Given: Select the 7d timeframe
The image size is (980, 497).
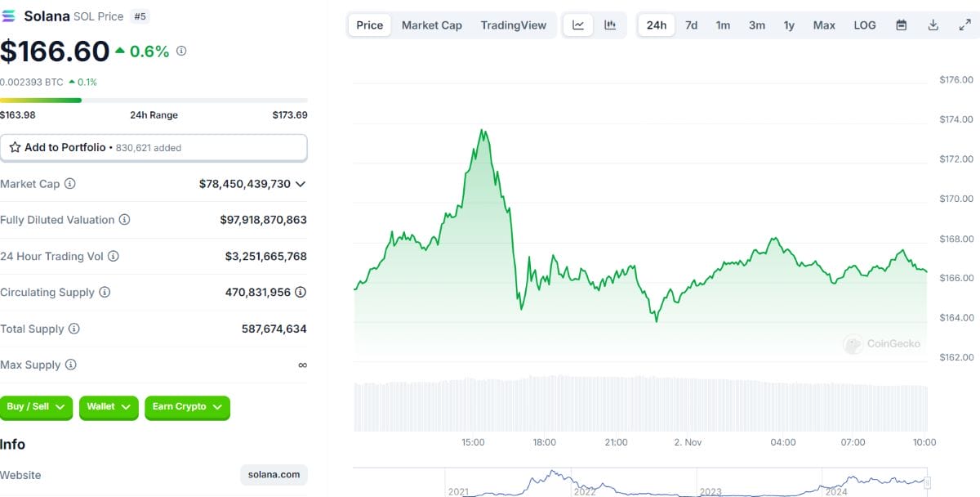Looking at the screenshot, I should 691,25.
